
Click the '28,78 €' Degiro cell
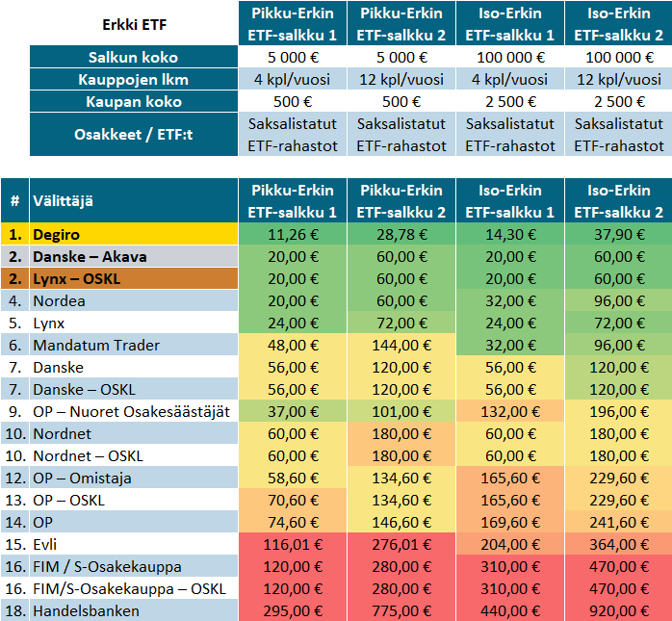pos(401,234)
